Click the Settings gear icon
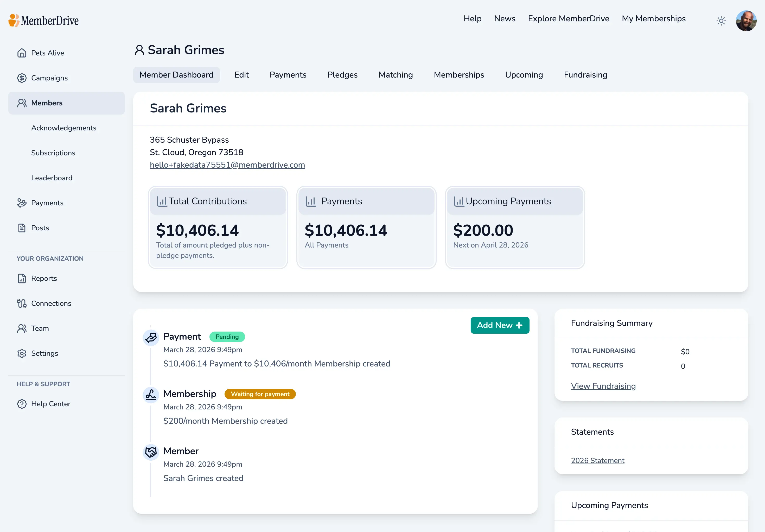 pyautogui.click(x=22, y=353)
